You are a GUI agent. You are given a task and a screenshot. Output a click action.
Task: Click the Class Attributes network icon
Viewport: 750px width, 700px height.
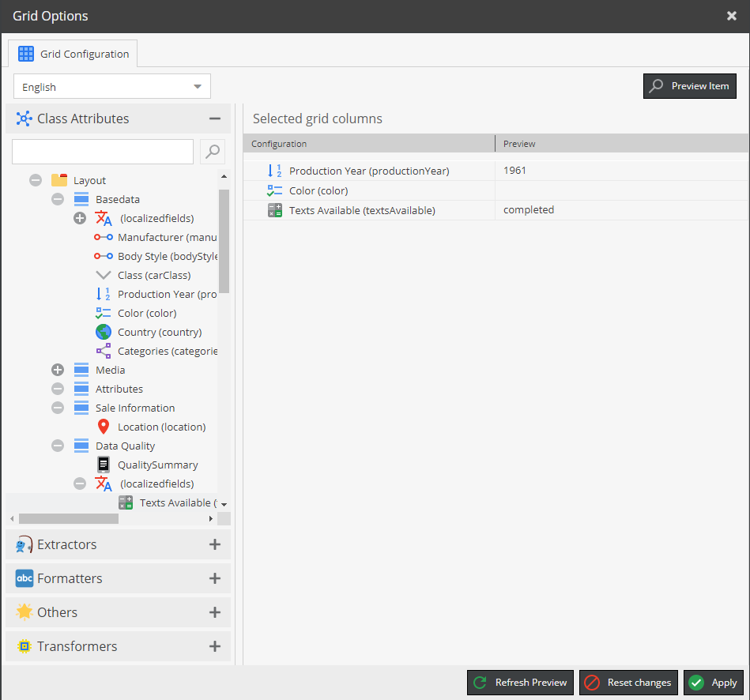click(x=24, y=119)
